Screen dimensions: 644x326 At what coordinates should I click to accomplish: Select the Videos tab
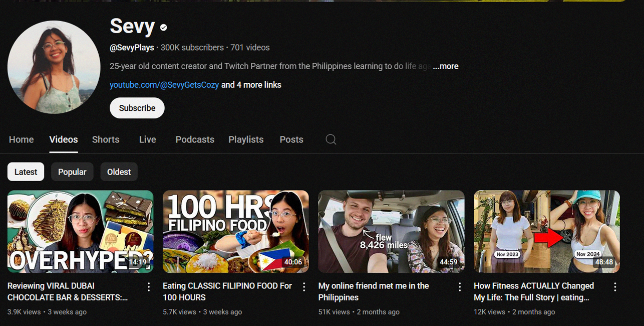64,139
